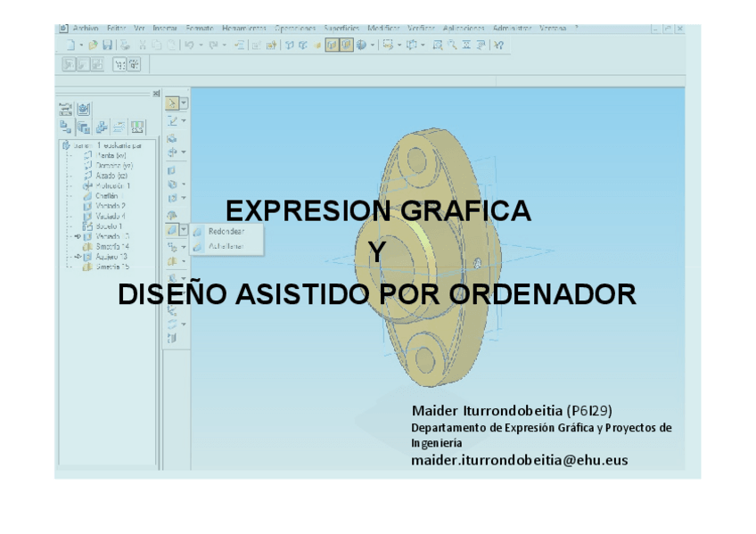
Task: Click the Copy icon in toolbar
Action: 157,45
